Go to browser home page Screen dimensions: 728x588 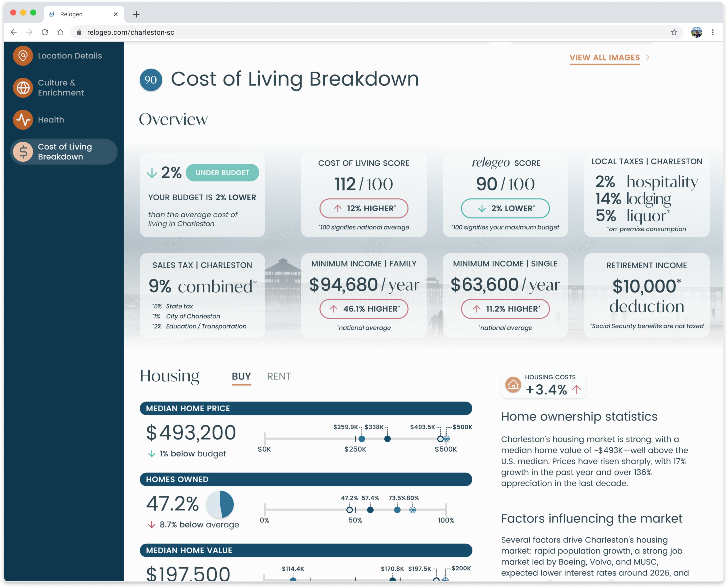tap(60, 32)
